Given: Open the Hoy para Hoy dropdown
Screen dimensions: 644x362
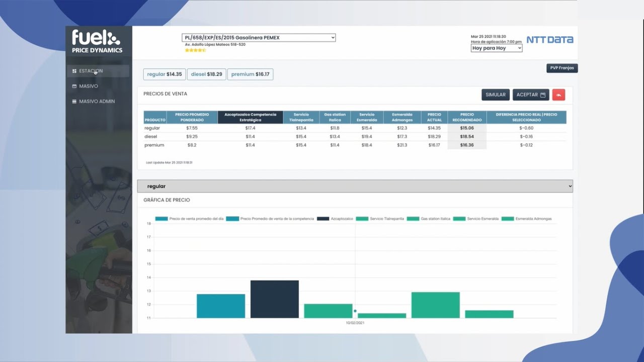Looking at the screenshot, I should coord(497,48).
